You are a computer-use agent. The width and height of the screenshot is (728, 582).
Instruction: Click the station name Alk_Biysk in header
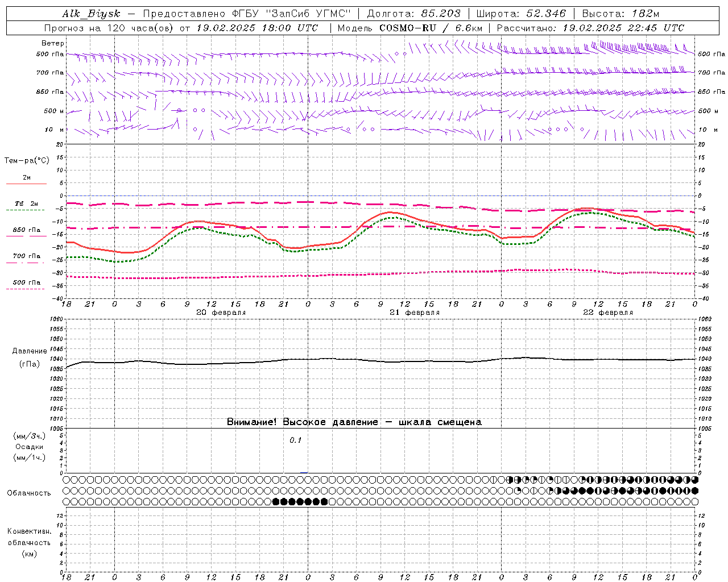(x=91, y=14)
